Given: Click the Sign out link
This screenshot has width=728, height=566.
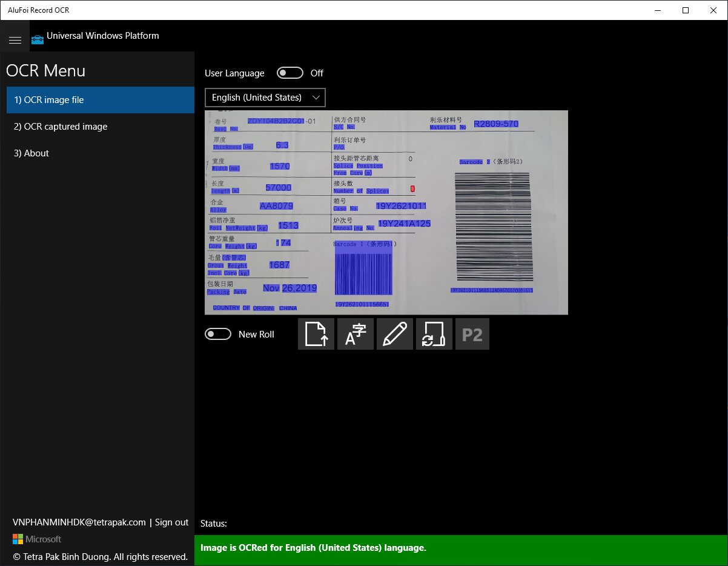Looking at the screenshot, I should [171, 522].
